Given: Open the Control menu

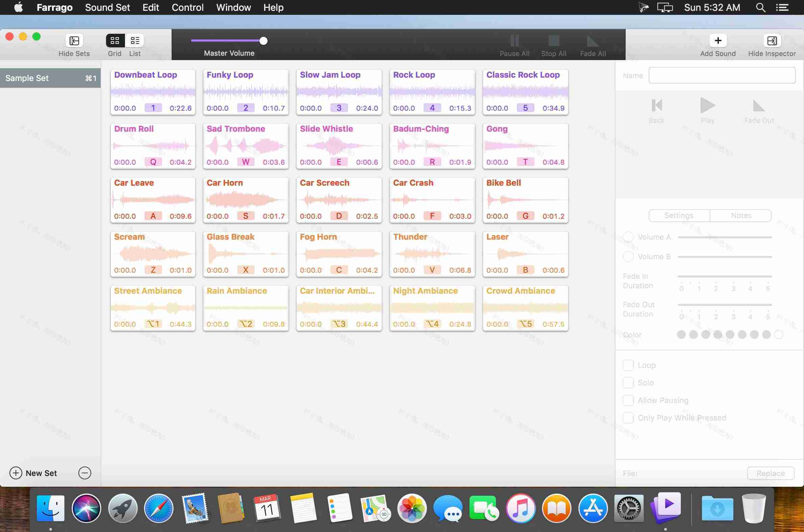Looking at the screenshot, I should (x=187, y=7).
